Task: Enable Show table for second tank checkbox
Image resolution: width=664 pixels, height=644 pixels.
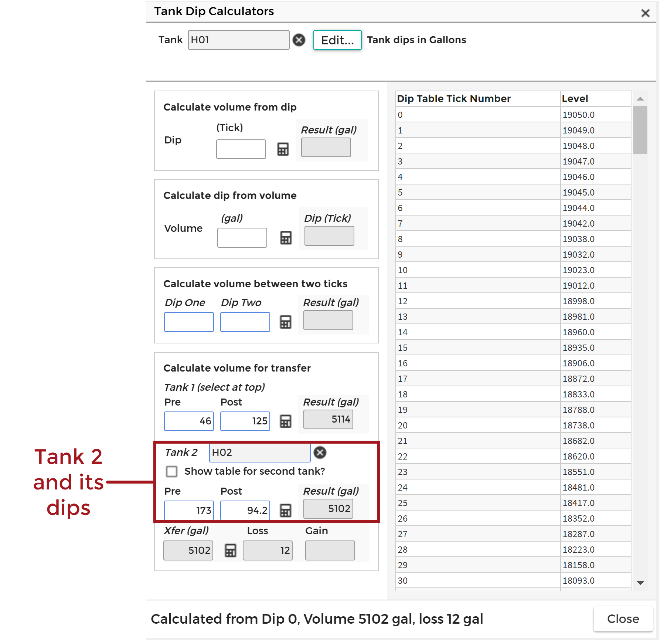Action: 172,471
